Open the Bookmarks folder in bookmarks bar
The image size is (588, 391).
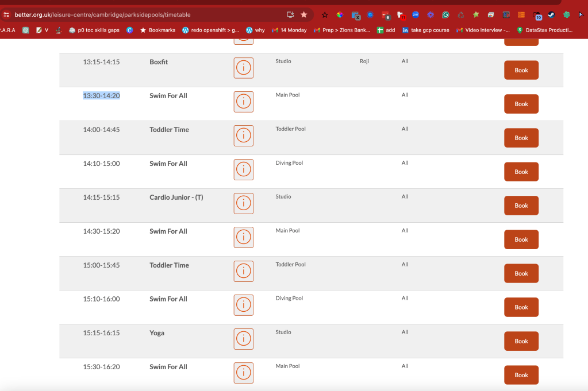point(157,30)
